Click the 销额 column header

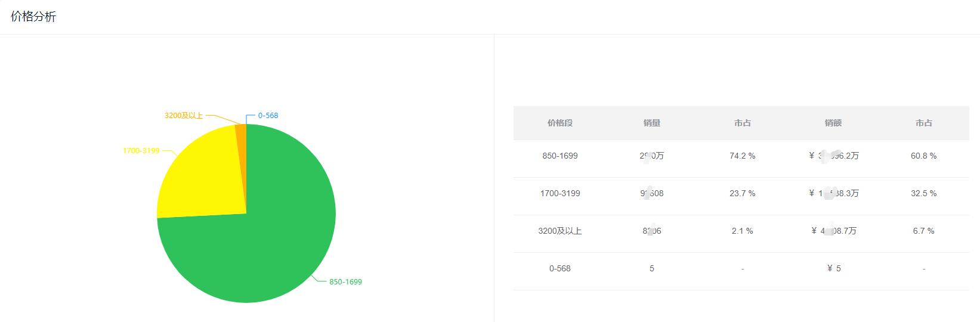tap(833, 123)
